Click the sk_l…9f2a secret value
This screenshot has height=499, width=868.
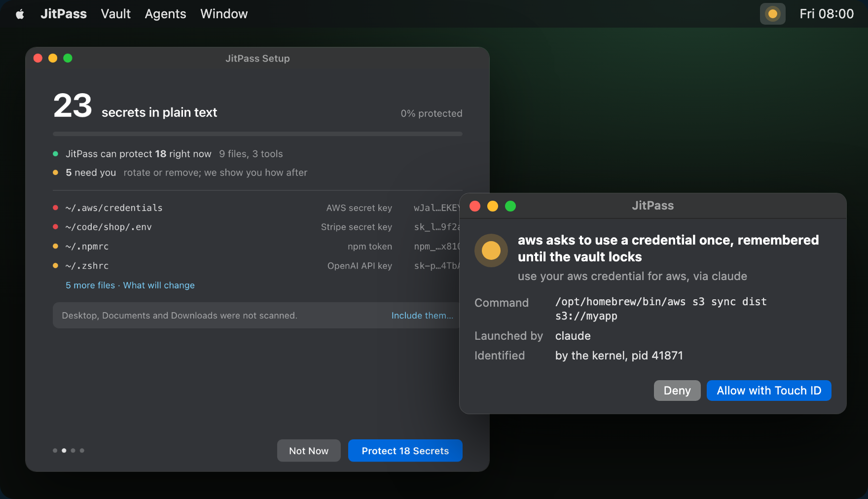pyautogui.click(x=437, y=227)
